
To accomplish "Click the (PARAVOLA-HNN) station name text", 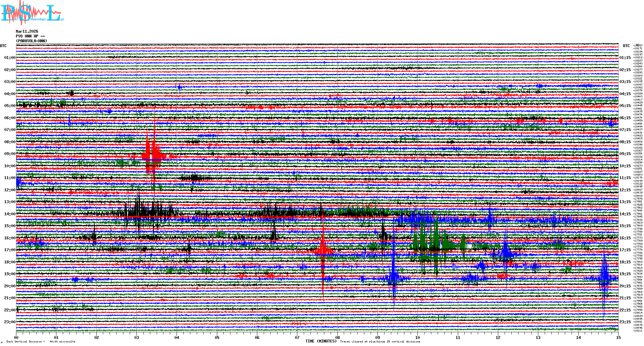I will point(31,41).
